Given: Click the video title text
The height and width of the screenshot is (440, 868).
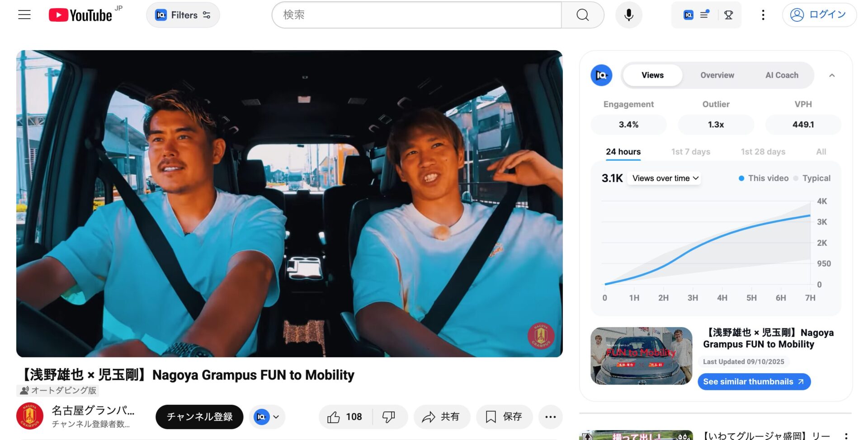Looking at the screenshot, I should [x=186, y=375].
